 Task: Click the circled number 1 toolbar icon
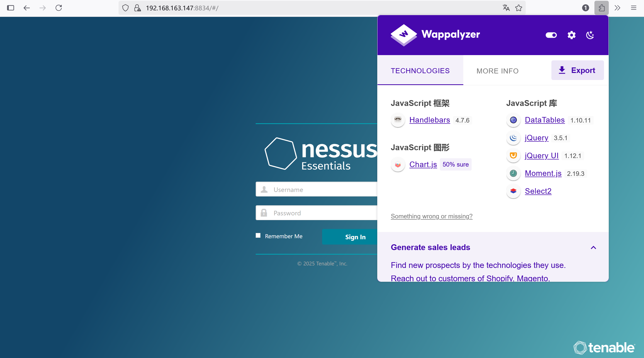click(586, 8)
